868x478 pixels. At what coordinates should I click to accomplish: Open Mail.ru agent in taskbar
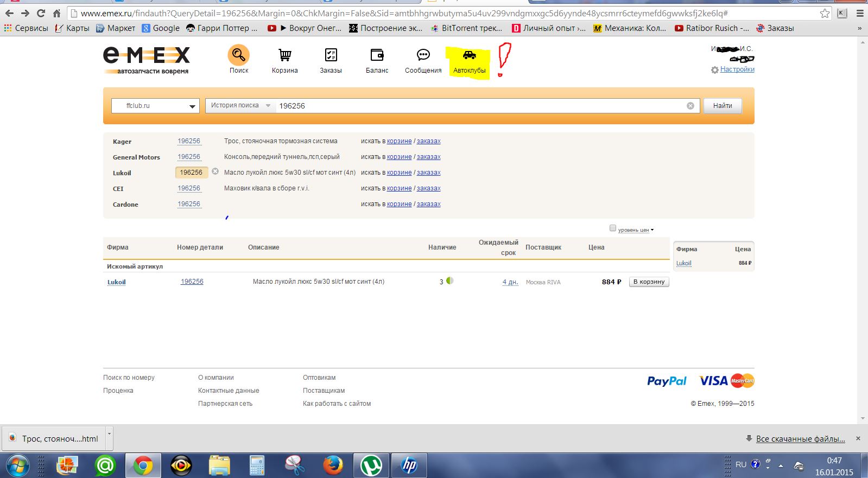(105, 466)
